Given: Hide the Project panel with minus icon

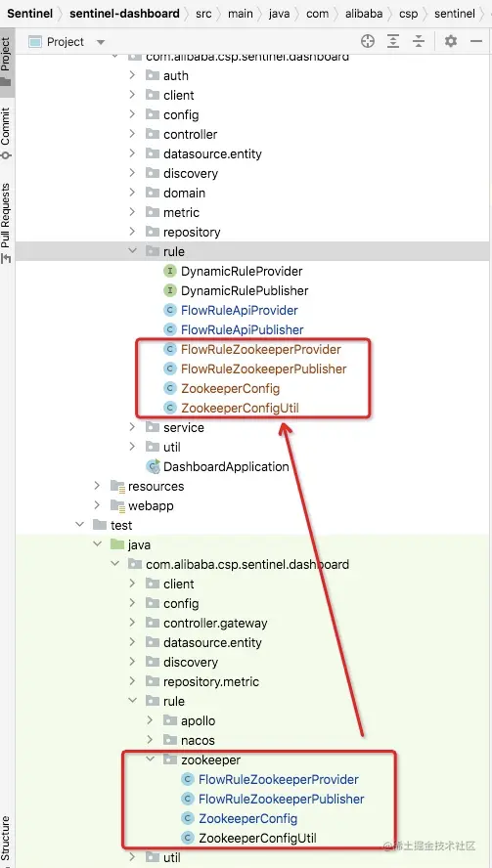Looking at the screenshot, I should tap(476, 41).
